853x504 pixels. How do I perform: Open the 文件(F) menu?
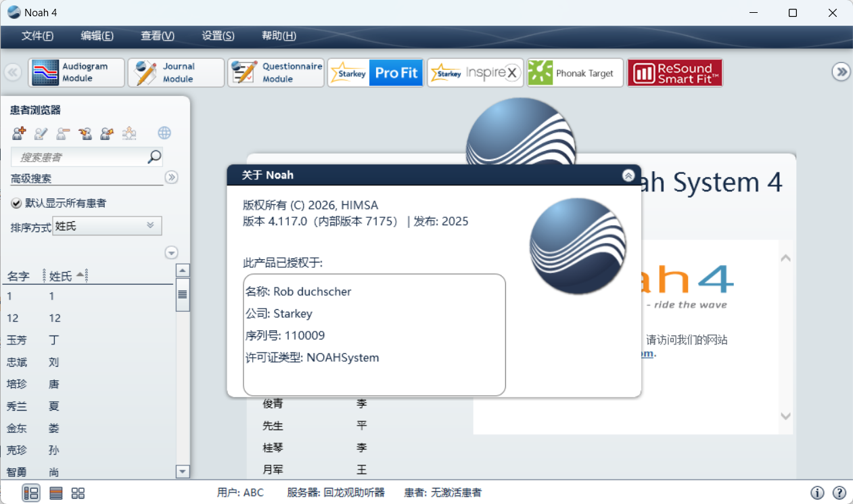[x=37, y=36]
